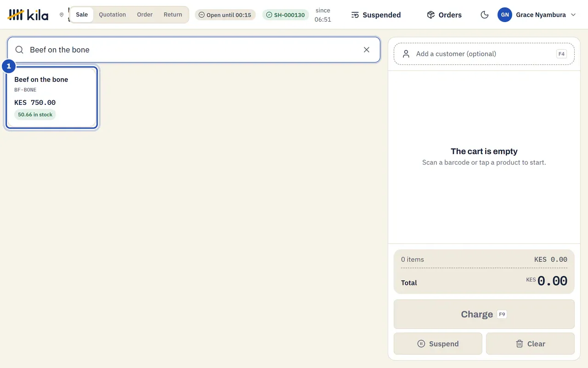This screenshot has height=368, width=588.
Task: Switch to the Sale tab
Action: 82,15
